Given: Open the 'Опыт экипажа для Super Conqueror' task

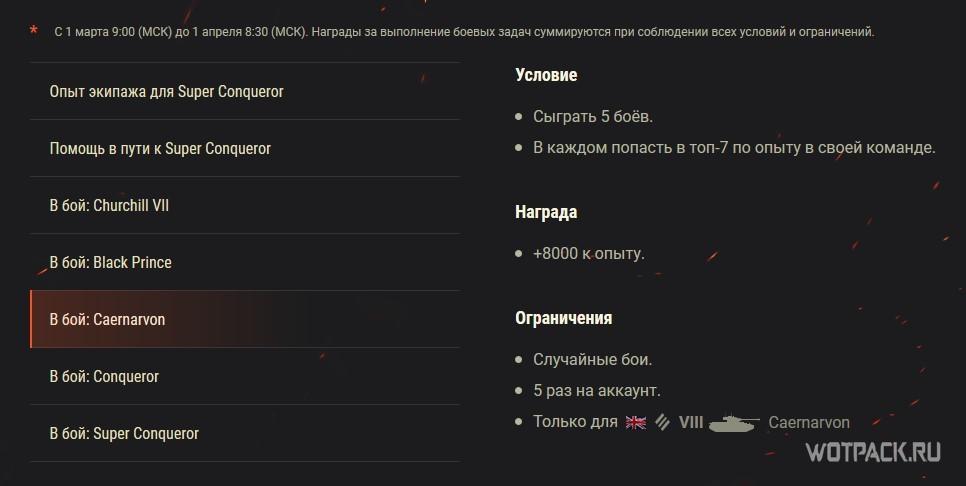Looking at the screenshot, I should tap(166, 92).
